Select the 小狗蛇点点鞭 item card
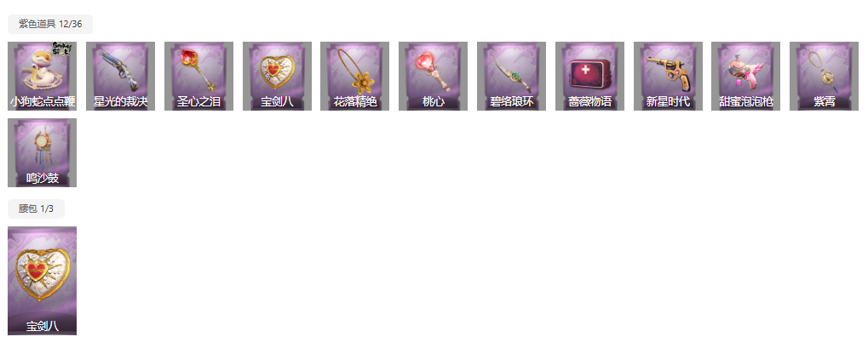 (x=42, y=76)
